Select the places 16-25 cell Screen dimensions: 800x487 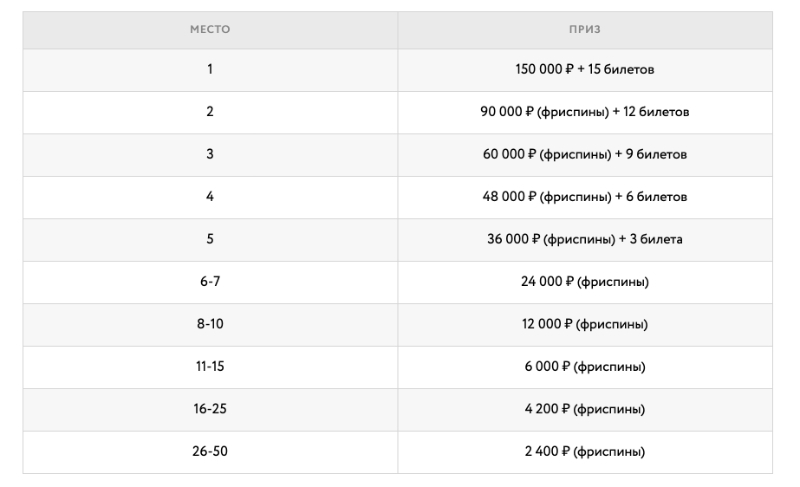point(210,410)
